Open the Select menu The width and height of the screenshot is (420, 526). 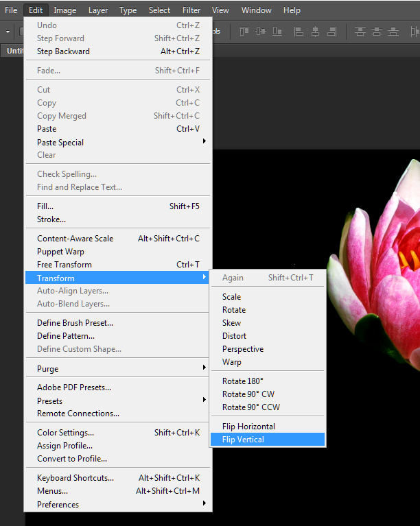159,10
